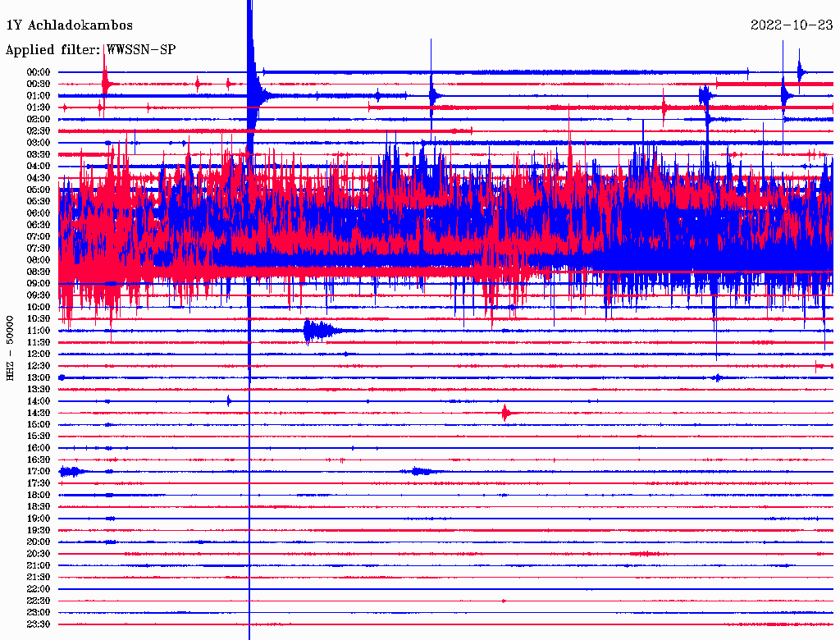The width and height of the screenshot is (840, 640).
Task: Click the date label 2022-10-23
Action: click(792, 25)
